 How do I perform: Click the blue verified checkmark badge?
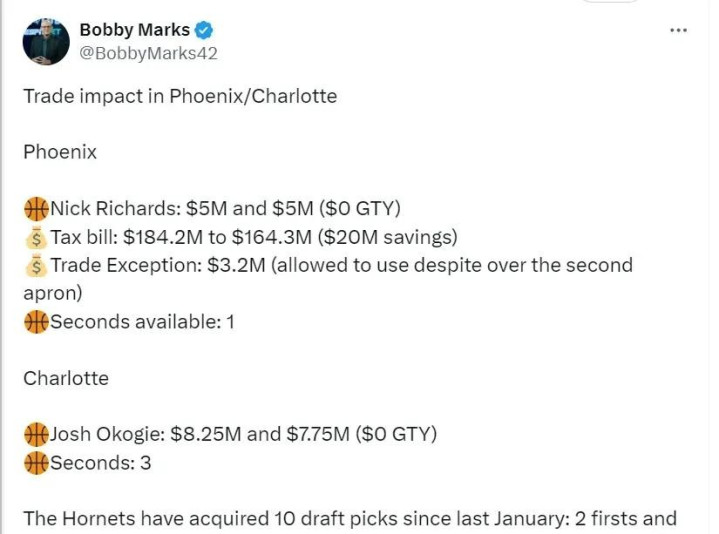(204, 30)
